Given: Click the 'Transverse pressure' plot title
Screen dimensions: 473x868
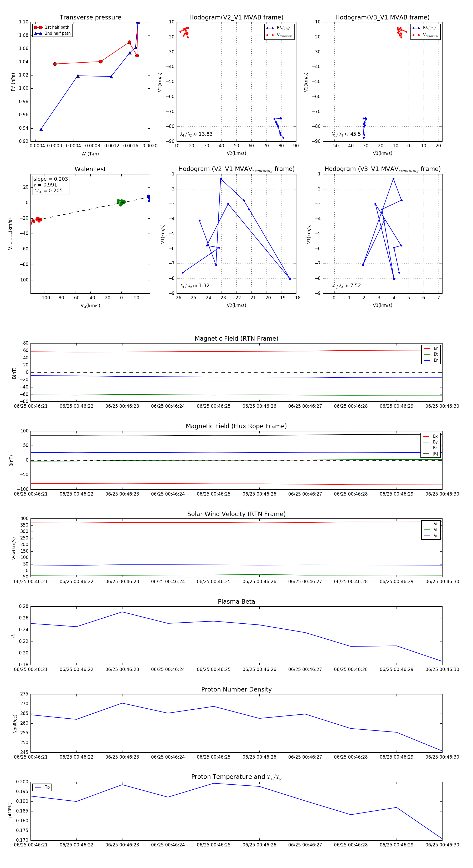Looking at the screenshot, I should coord(90,18).
